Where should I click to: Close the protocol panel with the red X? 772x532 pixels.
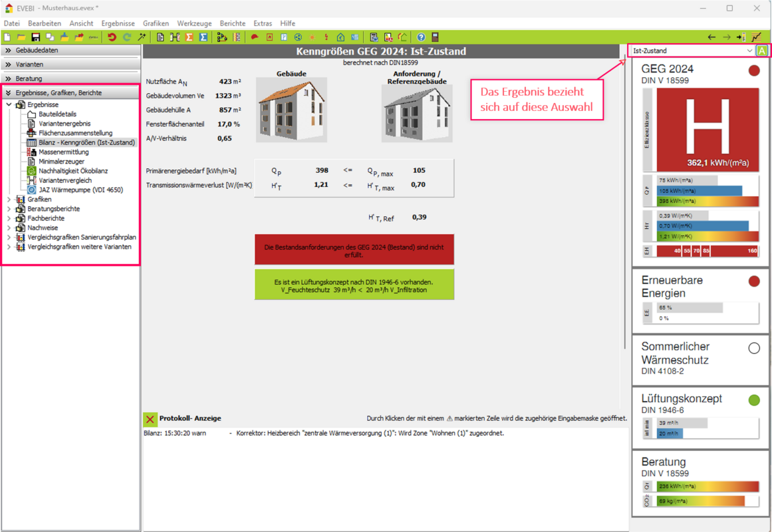pos(150,419)
